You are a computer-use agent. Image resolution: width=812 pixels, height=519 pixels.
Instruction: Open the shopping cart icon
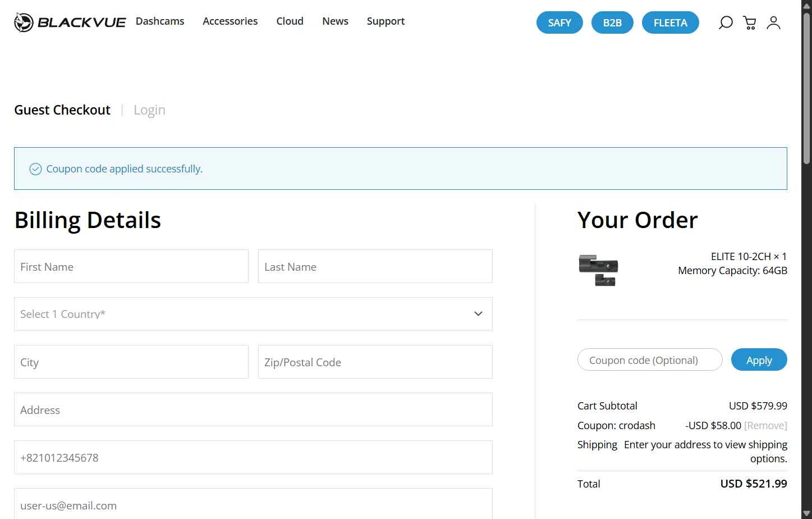tap(750, 22)
